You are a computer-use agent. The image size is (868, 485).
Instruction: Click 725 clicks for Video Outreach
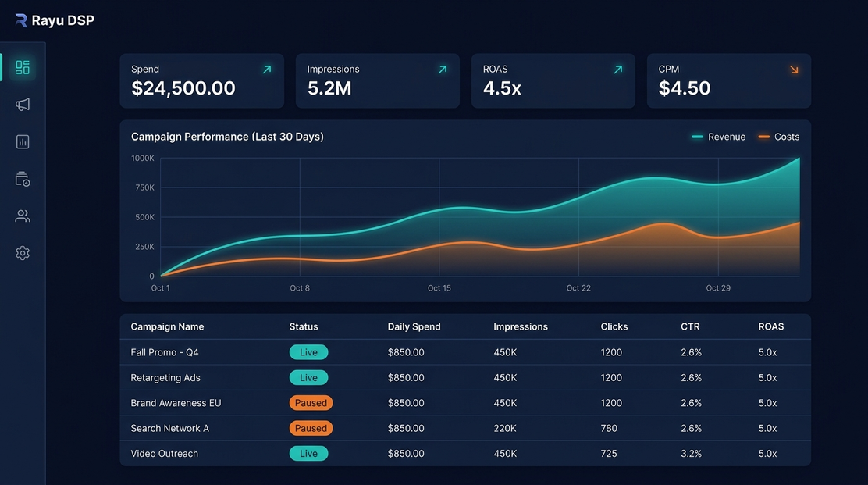coord(609,454)
